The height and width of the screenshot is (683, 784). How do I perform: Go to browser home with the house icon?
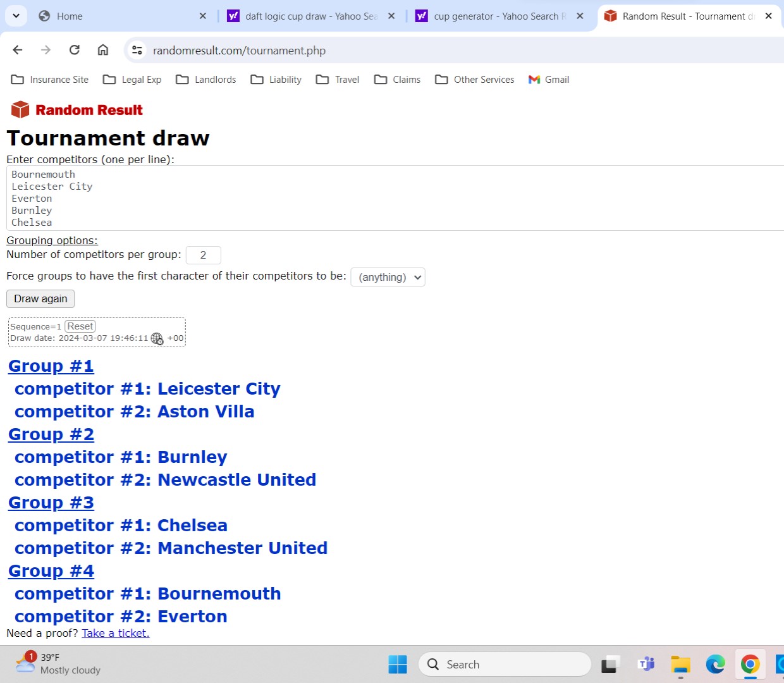[103, 50]
